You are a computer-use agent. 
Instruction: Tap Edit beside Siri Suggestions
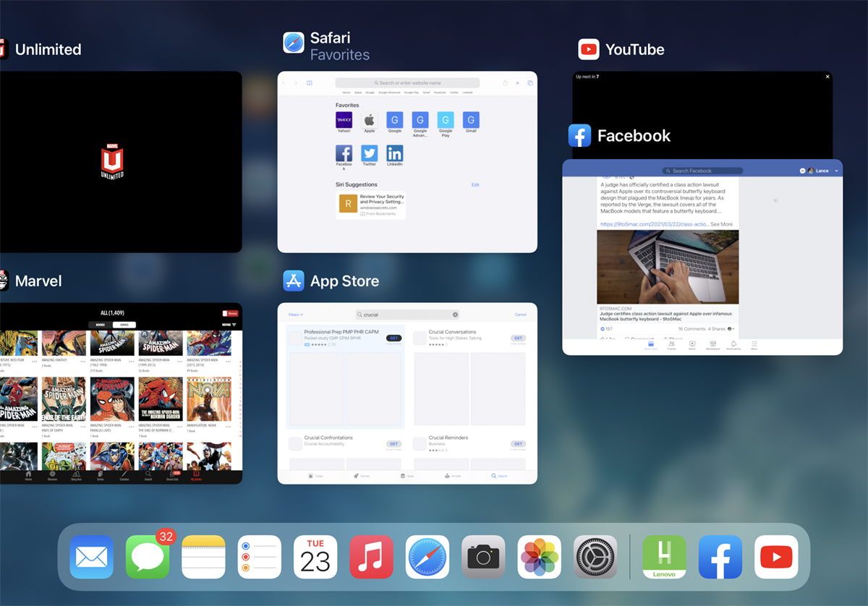coord(475,185)
